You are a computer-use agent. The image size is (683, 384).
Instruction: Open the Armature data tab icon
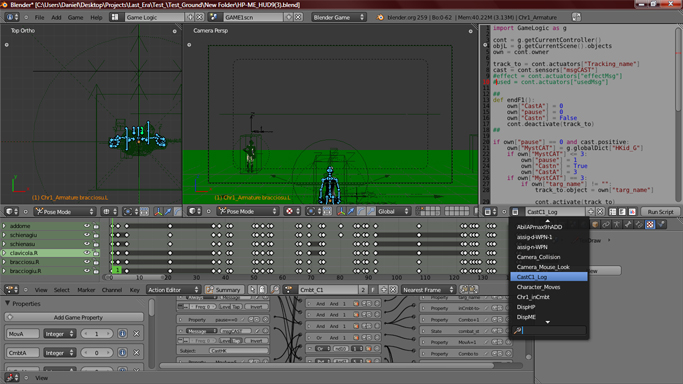[617, 225]
